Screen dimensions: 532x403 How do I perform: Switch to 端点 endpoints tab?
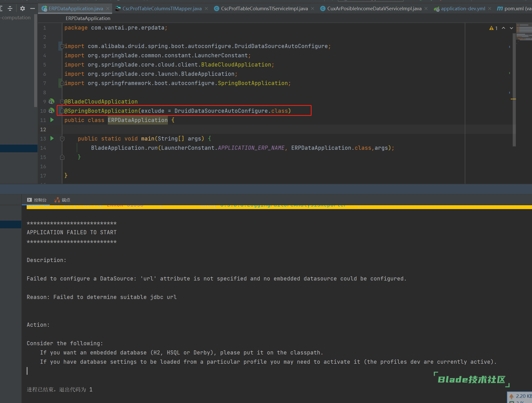pos(62,200)
